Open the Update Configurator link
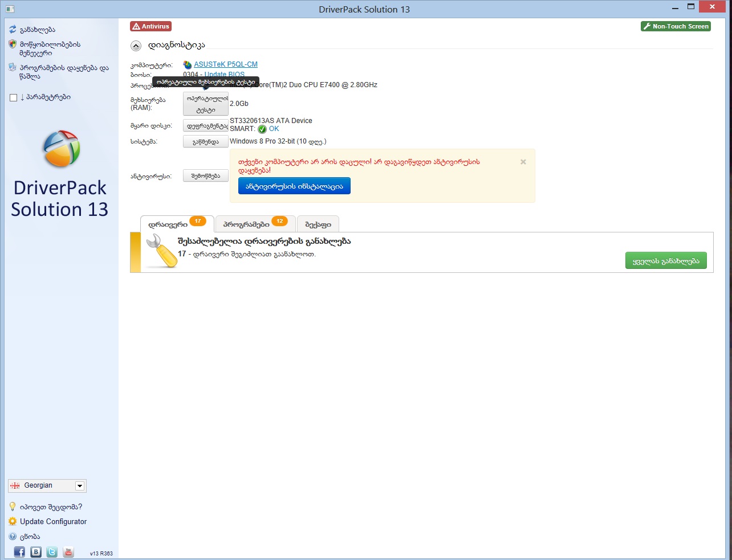The image size is (732, 560). pos(54,521)
